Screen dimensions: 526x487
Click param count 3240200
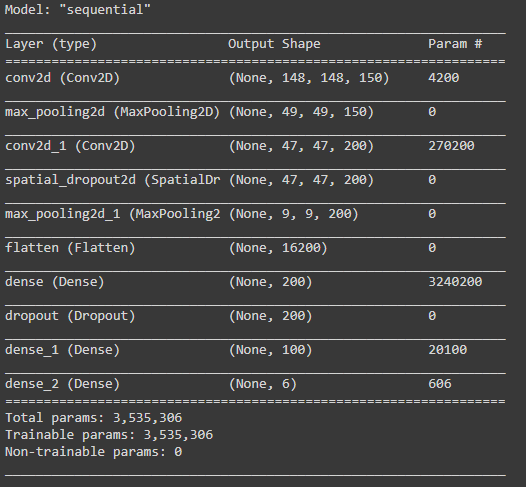tap(455, 282)
